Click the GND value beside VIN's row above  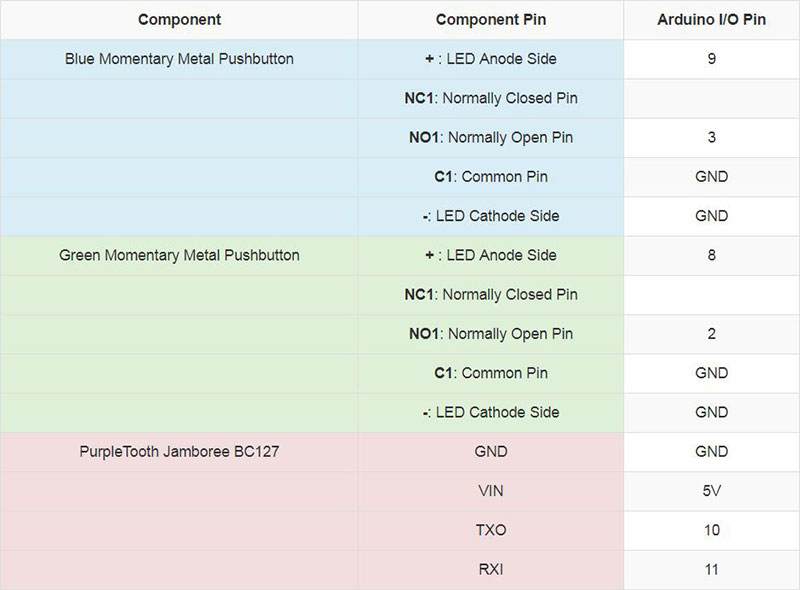click(x=711, y=452)
